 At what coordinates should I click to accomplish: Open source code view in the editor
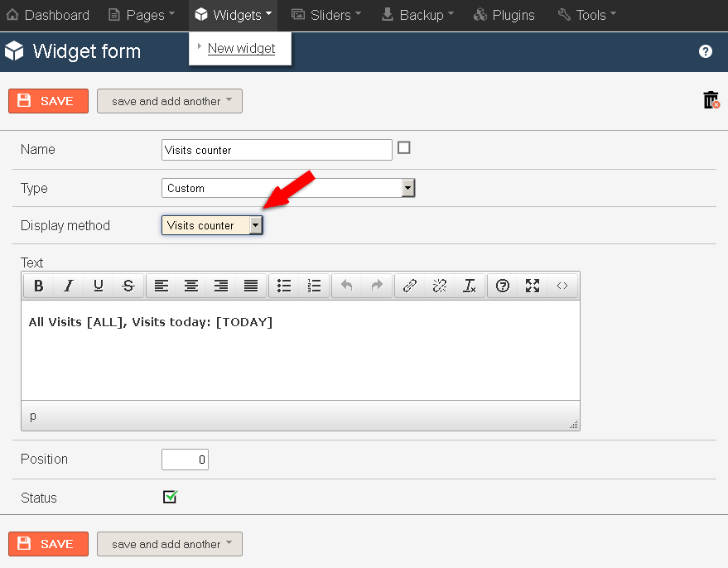[562, 286]
